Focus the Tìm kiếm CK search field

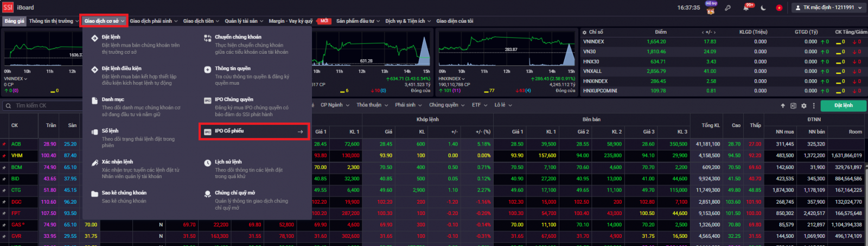(x=41, y=106)
